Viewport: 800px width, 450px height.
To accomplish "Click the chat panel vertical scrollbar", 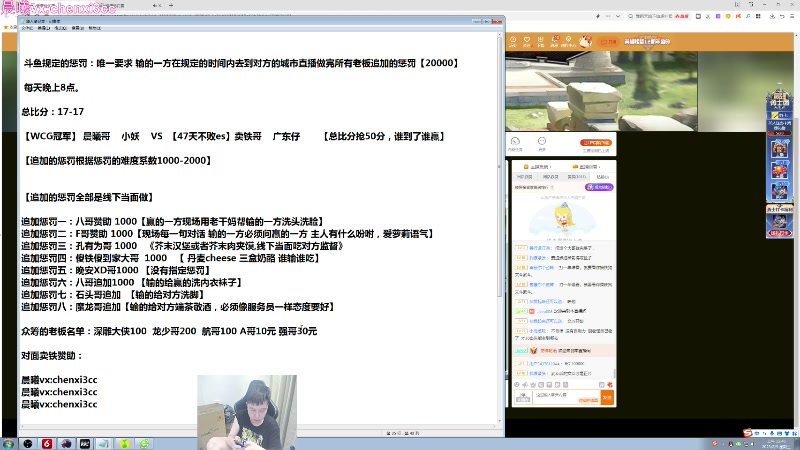I will pos(614,373).
